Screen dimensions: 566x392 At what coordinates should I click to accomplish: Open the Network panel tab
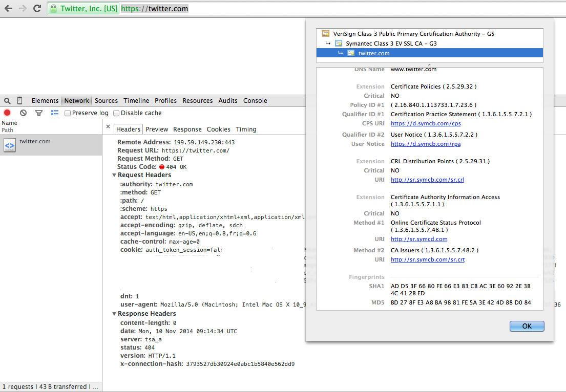(76, 101)
